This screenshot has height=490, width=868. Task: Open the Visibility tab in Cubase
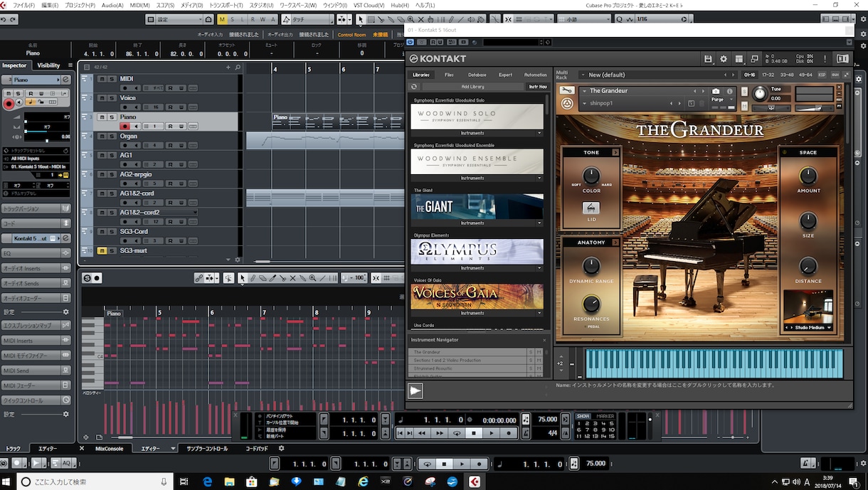tap(49, 65)
